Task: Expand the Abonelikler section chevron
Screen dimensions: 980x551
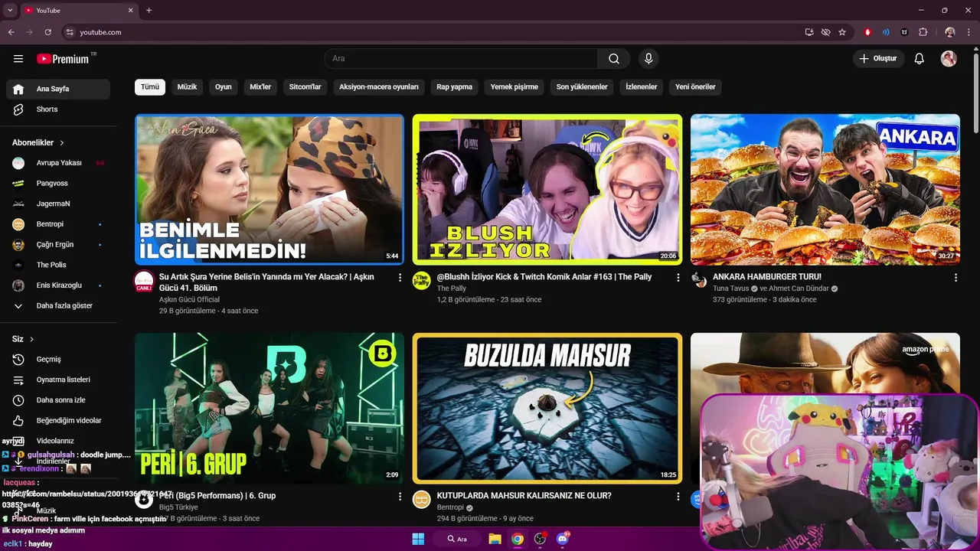Action: coord(62,143)
